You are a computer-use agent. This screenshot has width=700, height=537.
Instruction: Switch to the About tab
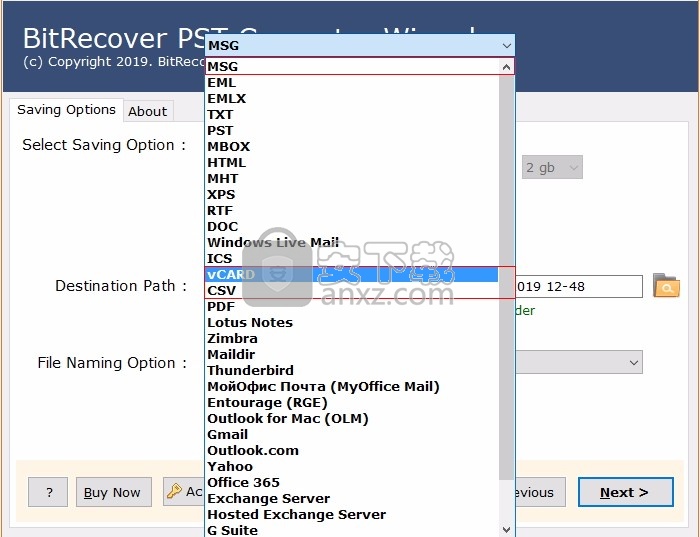click(148, 111)
